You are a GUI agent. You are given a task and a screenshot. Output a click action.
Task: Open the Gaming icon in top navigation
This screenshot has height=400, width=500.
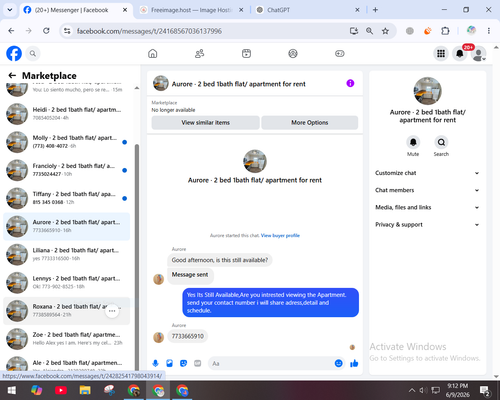click(x=340, y=53)
